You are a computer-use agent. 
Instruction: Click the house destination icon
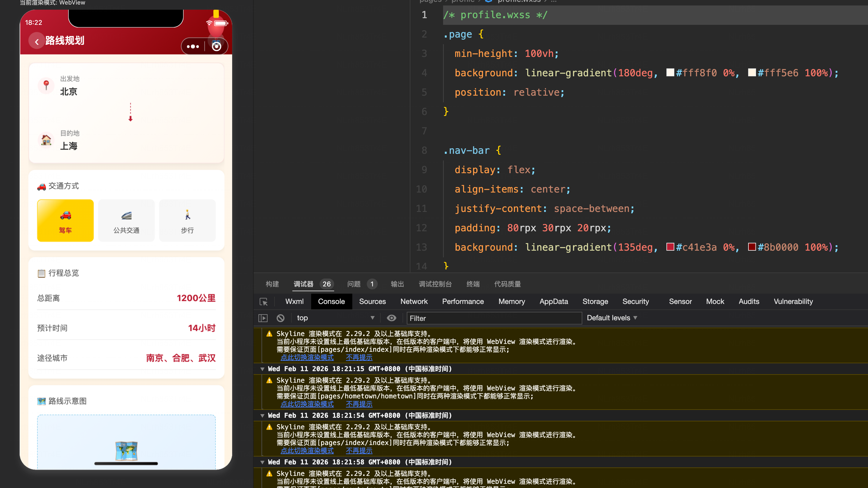click(46, 140)
